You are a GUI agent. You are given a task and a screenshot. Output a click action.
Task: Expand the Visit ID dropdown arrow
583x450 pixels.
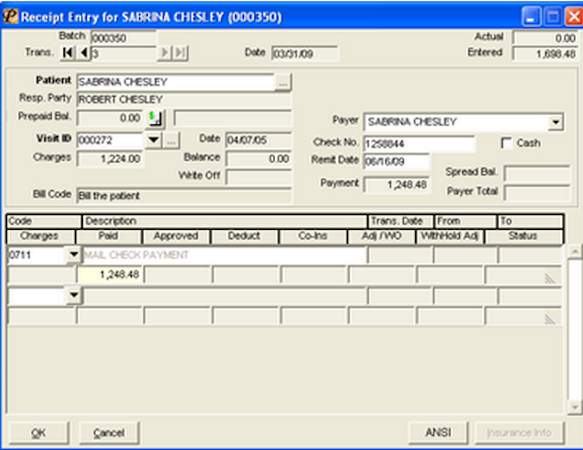pyautogui.click(x=153, y=141)
